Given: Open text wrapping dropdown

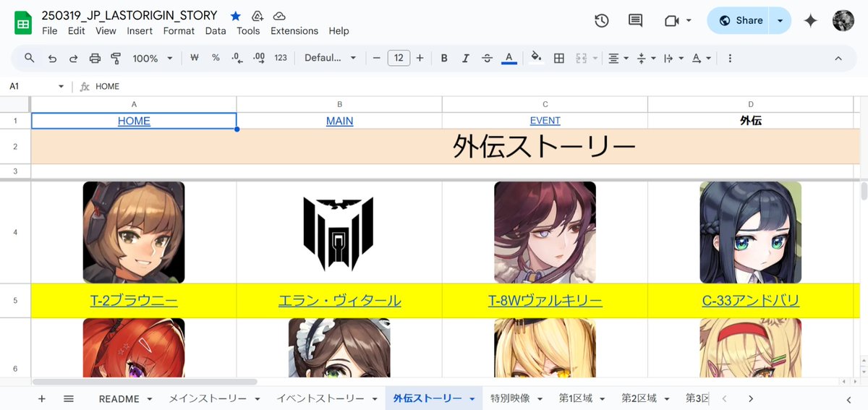Looking at the screenshot, I should (x=673, y=58).
